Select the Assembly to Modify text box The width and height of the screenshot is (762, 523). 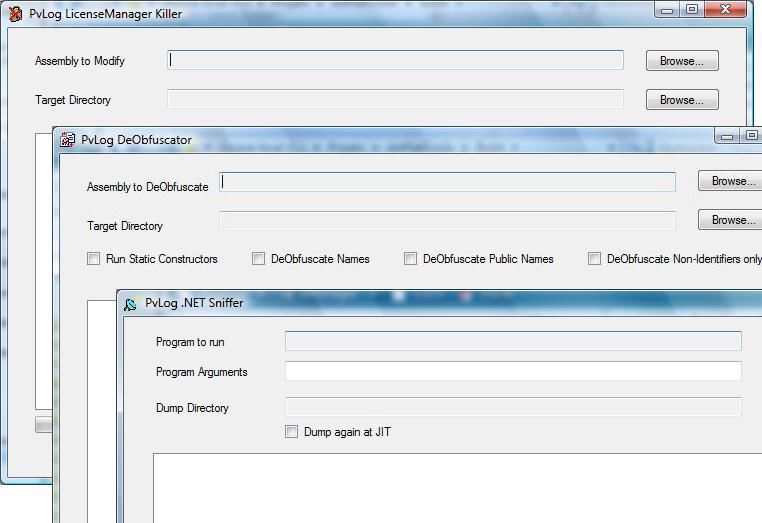tap(395, 61)
